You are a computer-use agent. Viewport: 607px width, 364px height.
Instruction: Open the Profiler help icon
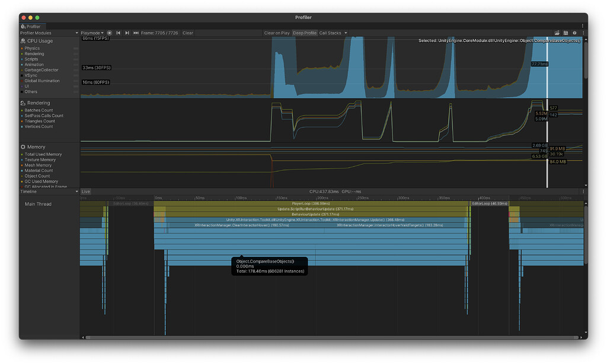(x=574, y=33)
